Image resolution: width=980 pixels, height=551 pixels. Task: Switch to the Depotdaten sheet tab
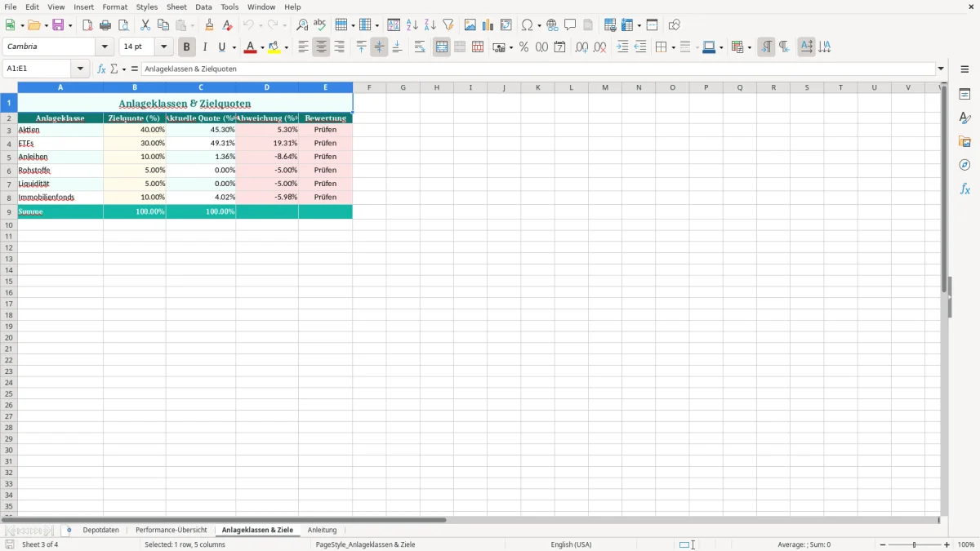(x=100, y=531)
